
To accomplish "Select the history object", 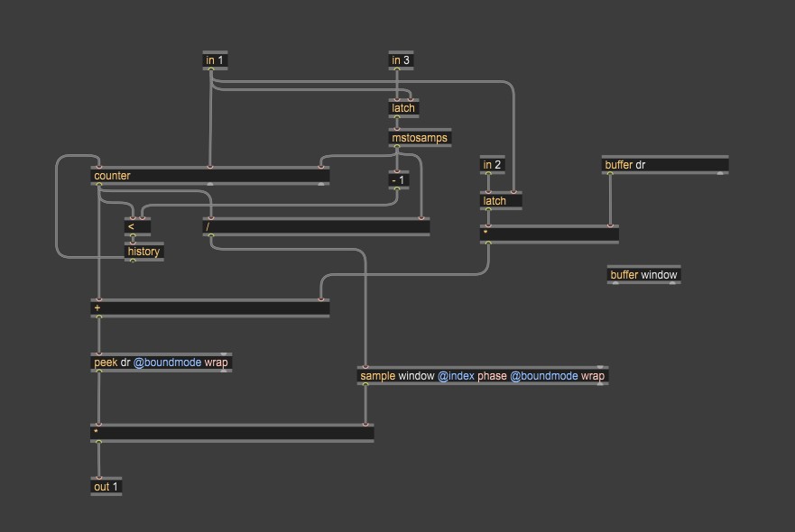I will coord(144,252).
